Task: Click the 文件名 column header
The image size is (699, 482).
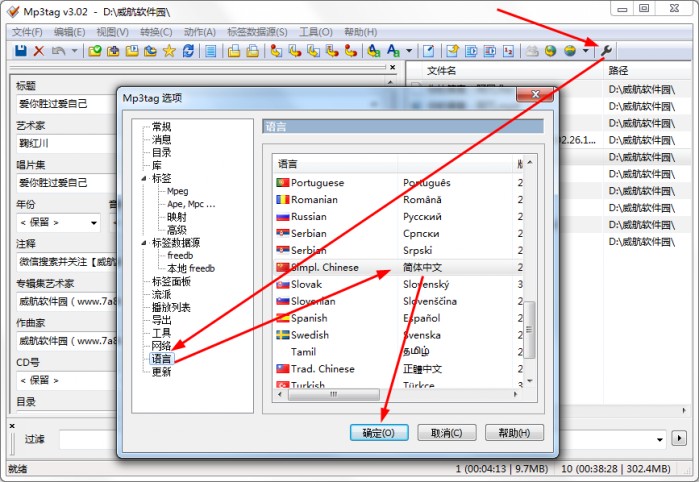Action: 506,70
